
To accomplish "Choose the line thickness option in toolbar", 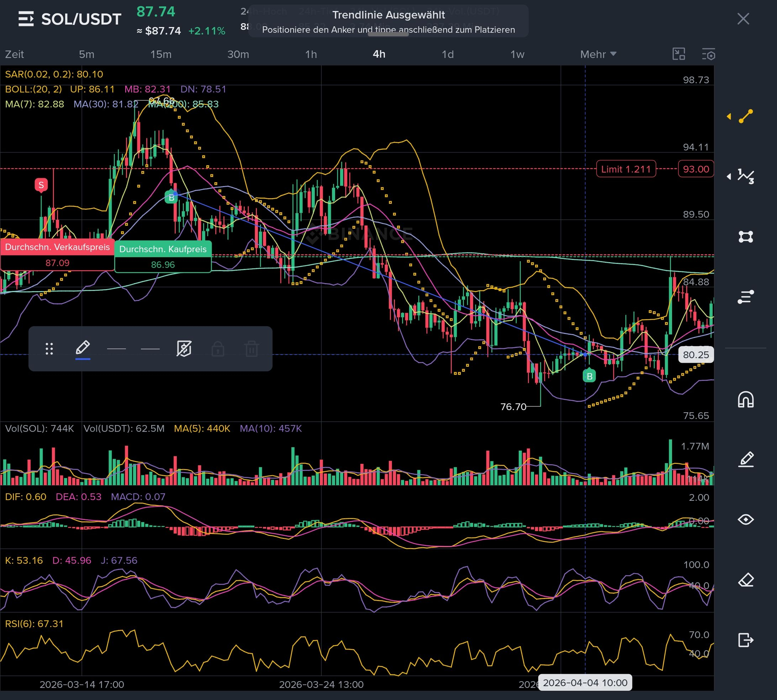I will click(x=117, y=349).
